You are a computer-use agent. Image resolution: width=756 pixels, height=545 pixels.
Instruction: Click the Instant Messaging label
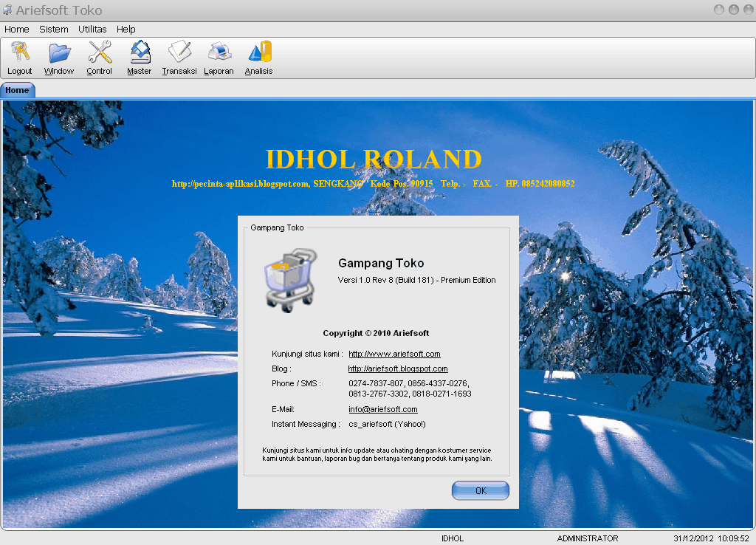(x=306, y=425)
